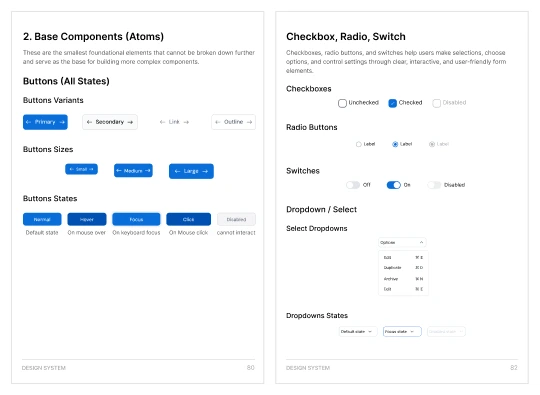540x395 pixels.
Task: Click chevron of Default state dropdown
Action: click(x=370, y=331)
